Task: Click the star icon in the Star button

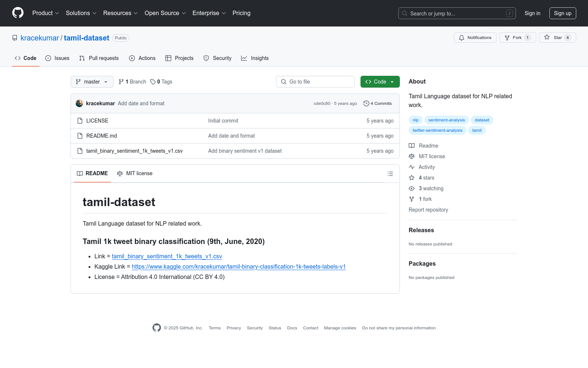Action: pyautogui.click(x=547, y=37)
